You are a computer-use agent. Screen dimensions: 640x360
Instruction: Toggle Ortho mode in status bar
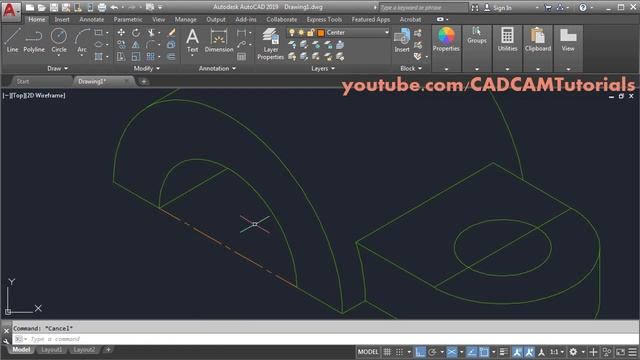[x=420, y=352]
